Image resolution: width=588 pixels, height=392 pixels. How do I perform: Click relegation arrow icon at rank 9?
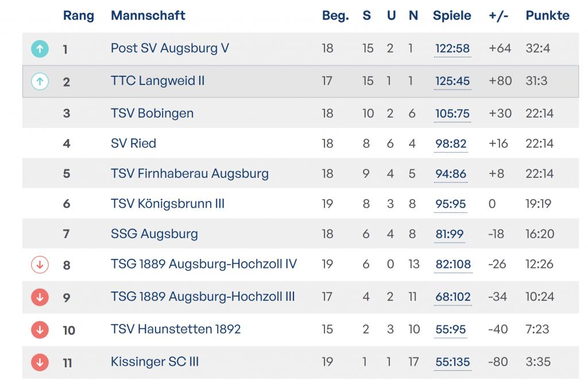pyautogui.click(x=40, y=297)
